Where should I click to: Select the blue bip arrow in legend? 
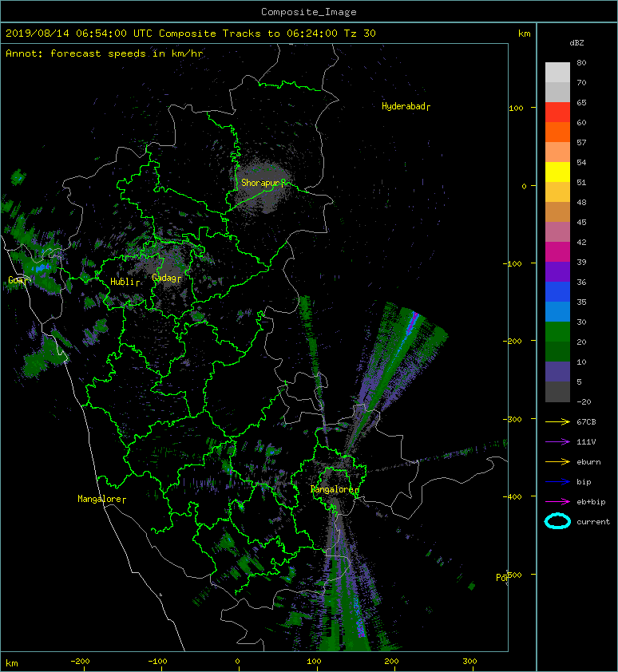pyautogui.click(x=557, y=482)
